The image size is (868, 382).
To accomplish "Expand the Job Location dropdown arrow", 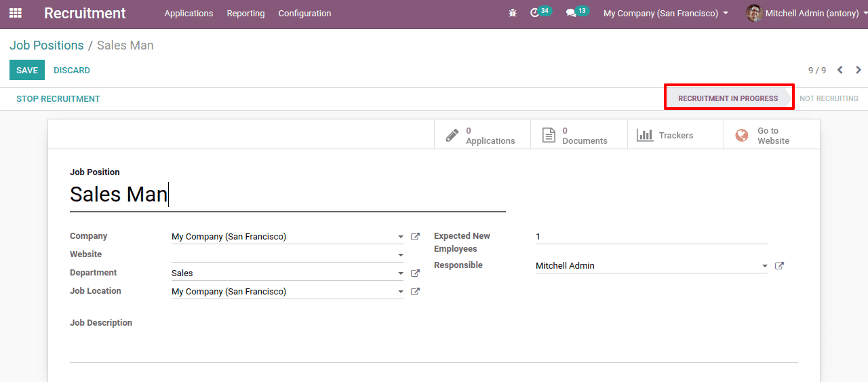I will [401, 292].
